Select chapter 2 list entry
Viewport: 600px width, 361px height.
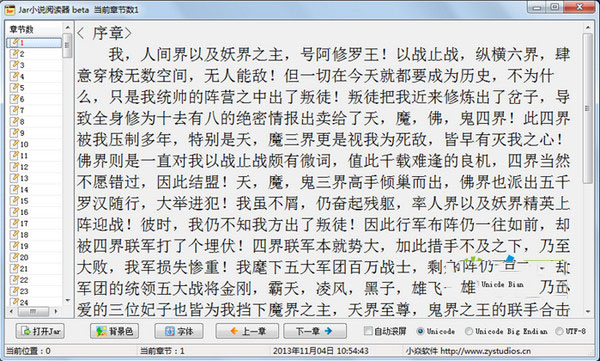pos(34,54)
